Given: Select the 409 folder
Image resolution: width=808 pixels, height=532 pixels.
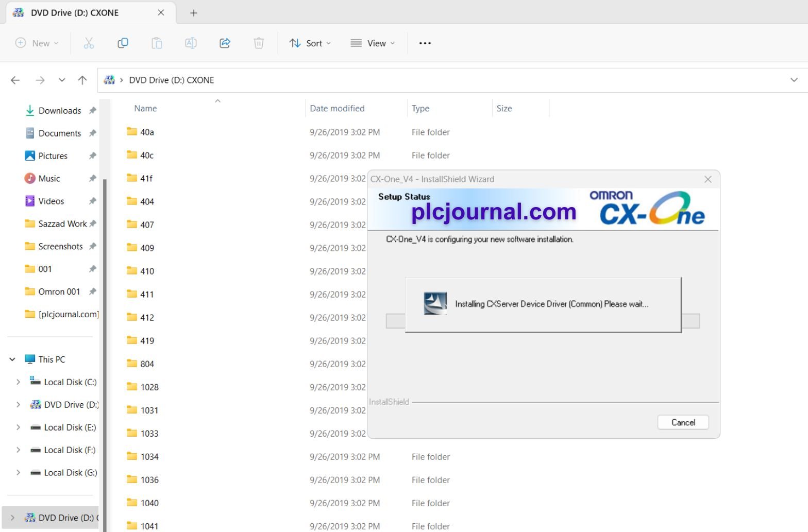Looking at the screenshot, I should (147, 248).
